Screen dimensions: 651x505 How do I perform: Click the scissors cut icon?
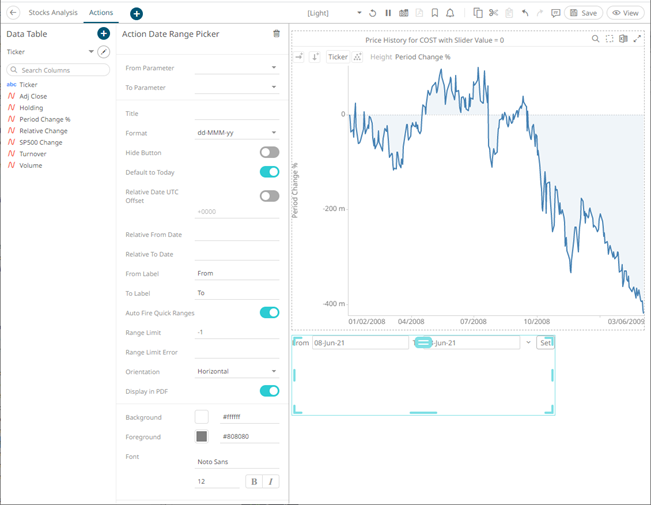493,13
